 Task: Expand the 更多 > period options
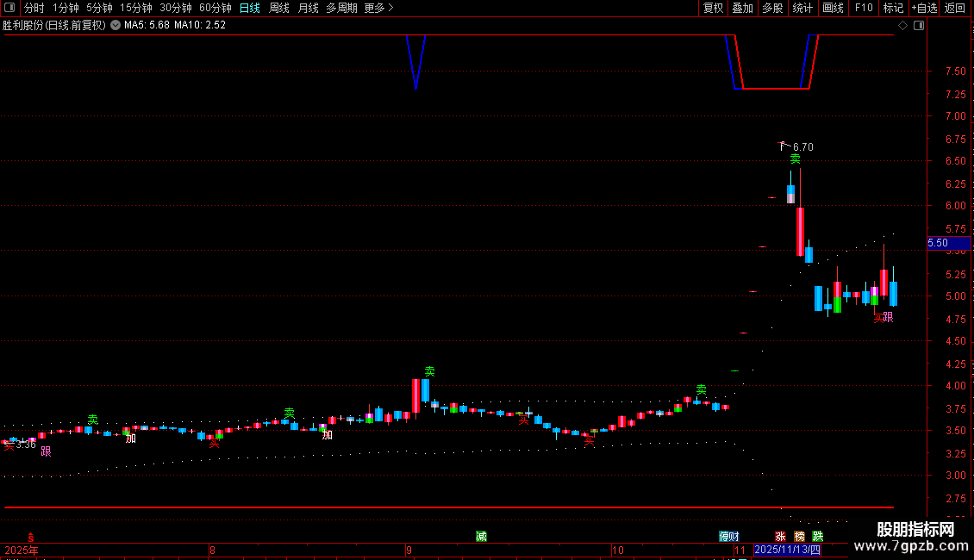[379, 8]
